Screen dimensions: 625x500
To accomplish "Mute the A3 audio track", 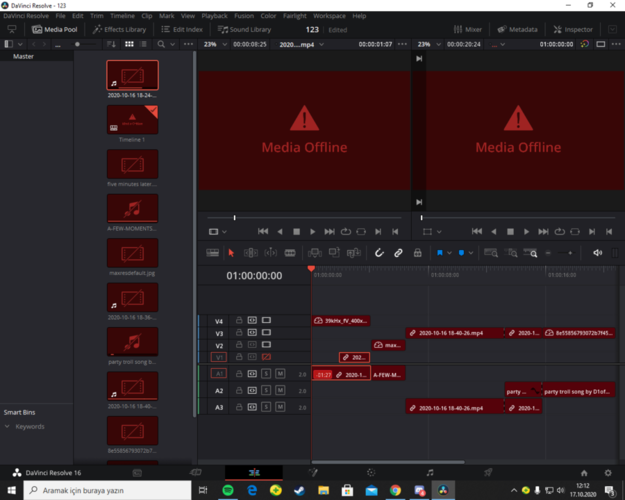I will click(x=280, y=407).
